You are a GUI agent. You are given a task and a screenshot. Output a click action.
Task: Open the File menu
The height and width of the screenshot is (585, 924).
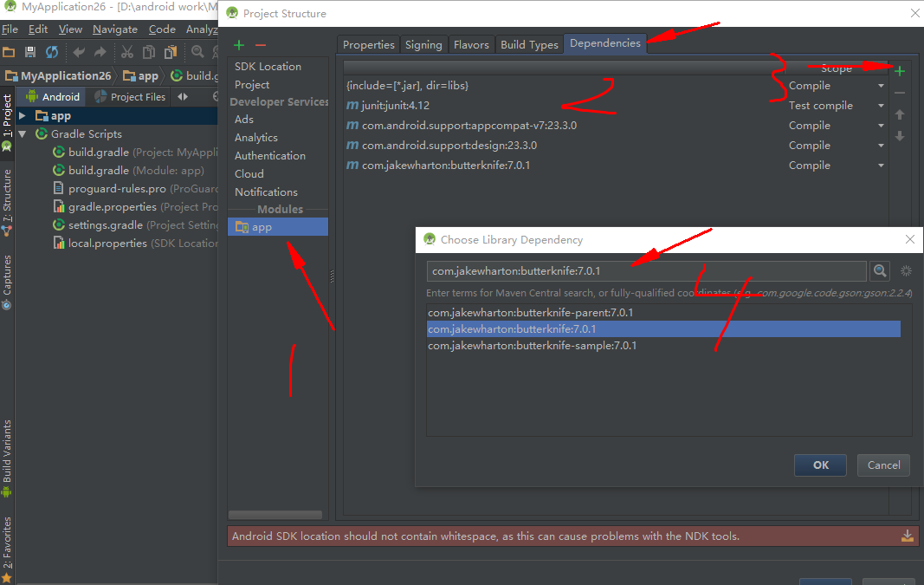click(x=10, y=29)
